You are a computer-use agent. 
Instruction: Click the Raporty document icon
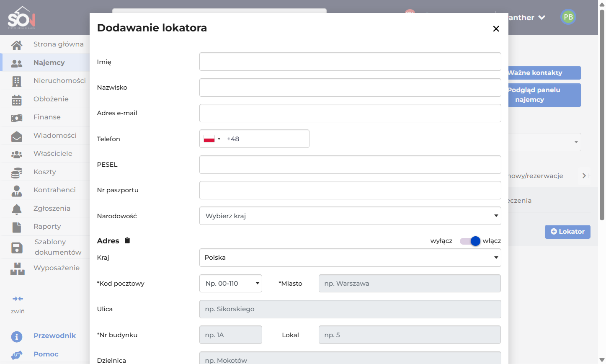point(17,227)
